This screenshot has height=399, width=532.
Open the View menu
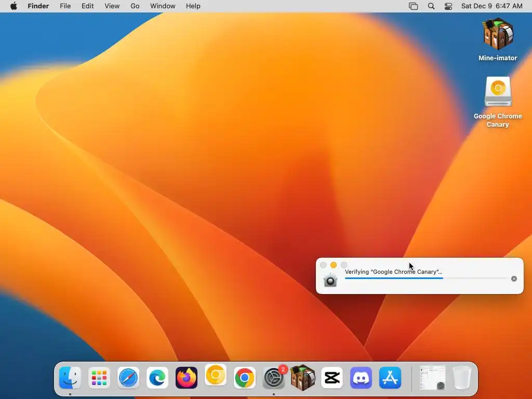tap(112, 6)
